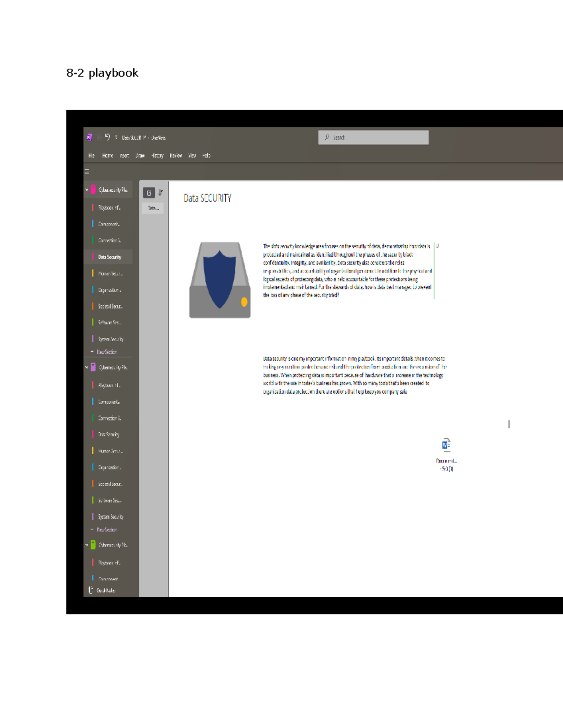
Task: Switch to the Help tab
Action: pyautogui.click(x=206, y=156)
